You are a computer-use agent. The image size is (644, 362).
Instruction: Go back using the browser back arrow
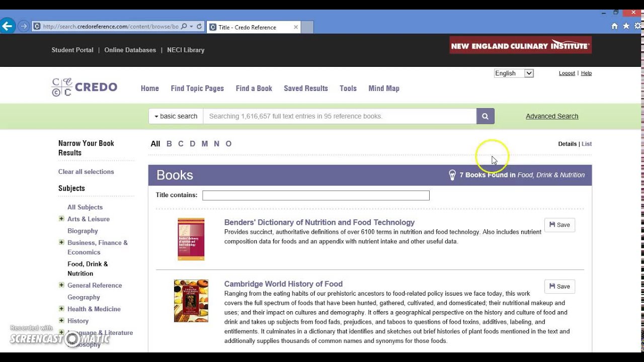click(x=7, y=26)
